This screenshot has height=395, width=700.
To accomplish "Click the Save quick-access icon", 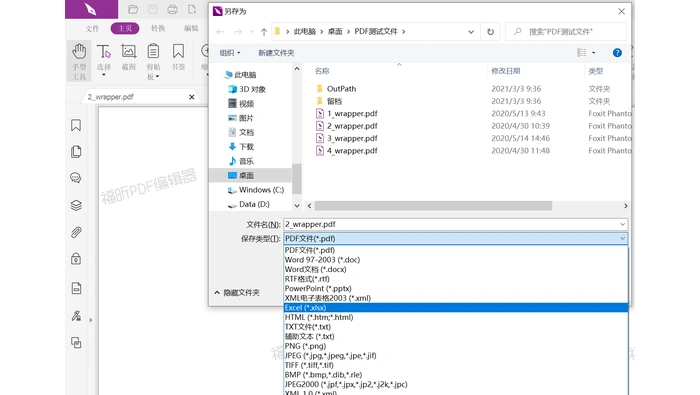I will coord(153,9).
